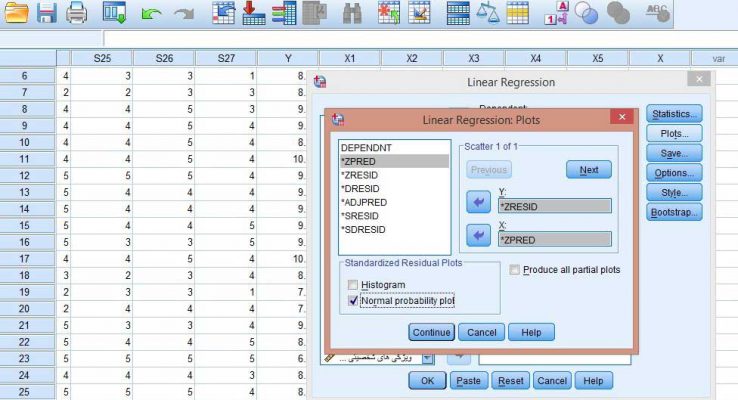Click the Y column header
This screenshot has height=400, width=738.
coord(288,58)
